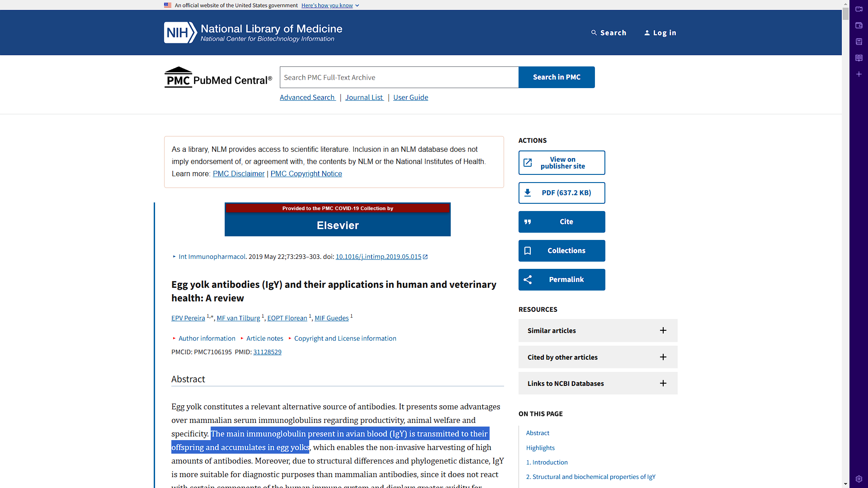Click the Advanced Search link
The width and height of the screenshot is (868, 488).
click(x=307, y=98)
